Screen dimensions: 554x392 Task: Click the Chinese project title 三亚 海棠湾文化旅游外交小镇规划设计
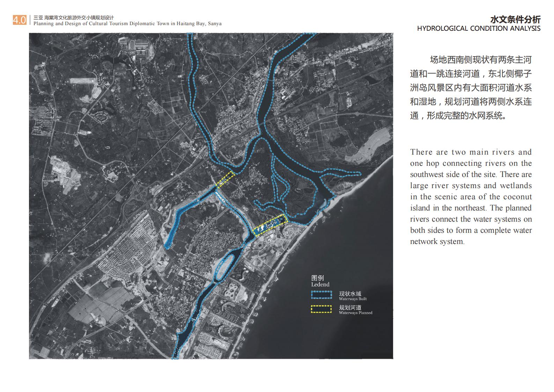[x=74, y=18]
